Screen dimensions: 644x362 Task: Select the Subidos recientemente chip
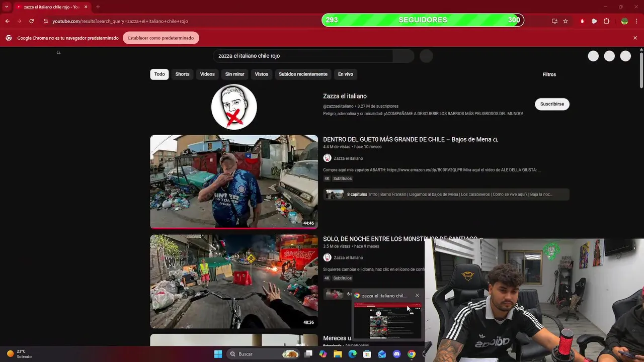point(303,74)
